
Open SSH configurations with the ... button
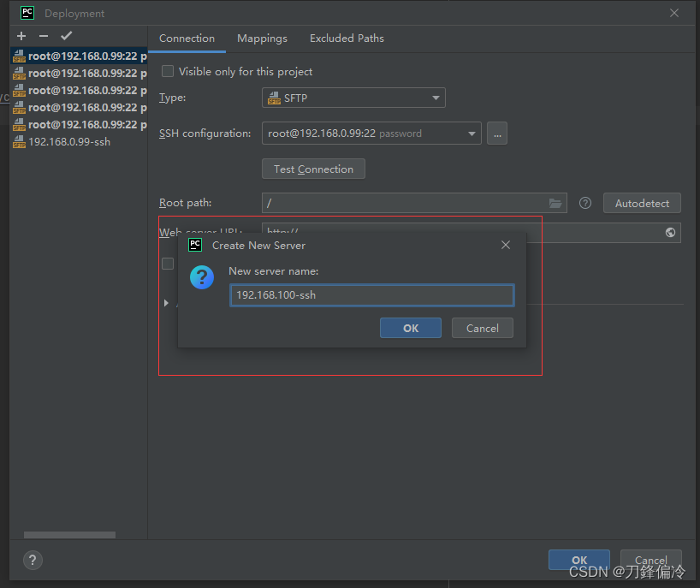click(x=497, y=133)
